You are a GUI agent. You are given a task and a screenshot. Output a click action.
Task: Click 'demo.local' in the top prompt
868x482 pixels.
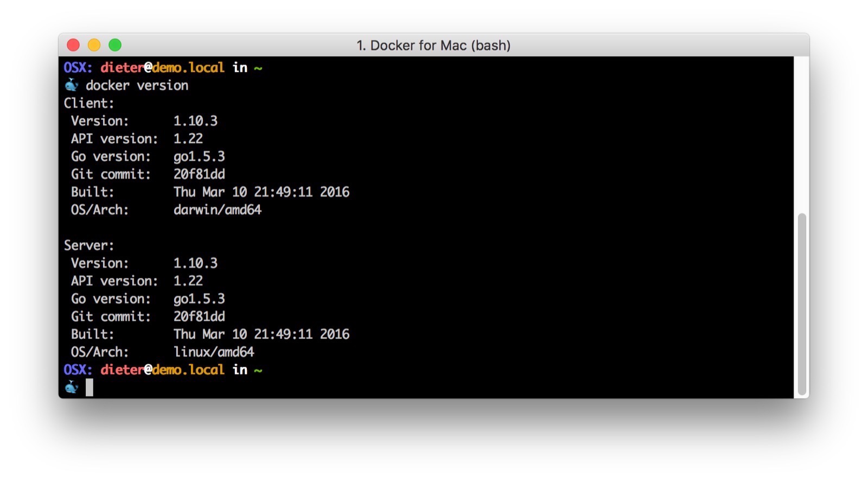click(188, 67)
